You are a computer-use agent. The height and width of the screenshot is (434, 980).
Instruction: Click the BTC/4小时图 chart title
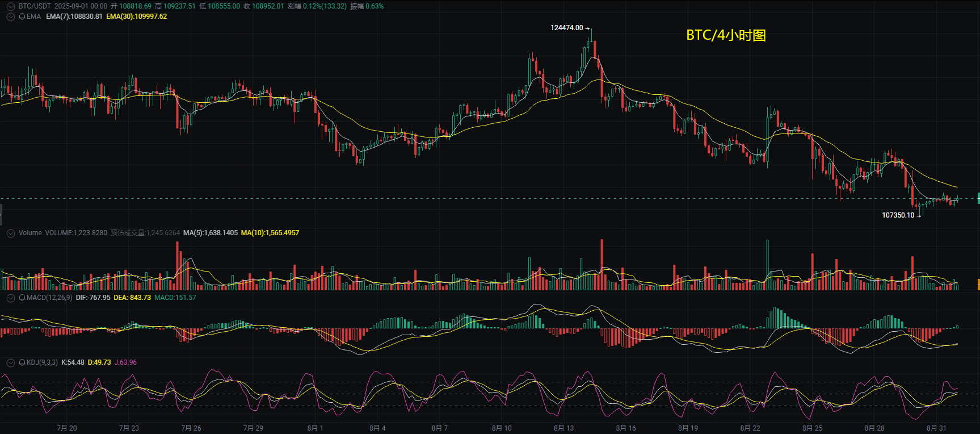pos(726,35)
